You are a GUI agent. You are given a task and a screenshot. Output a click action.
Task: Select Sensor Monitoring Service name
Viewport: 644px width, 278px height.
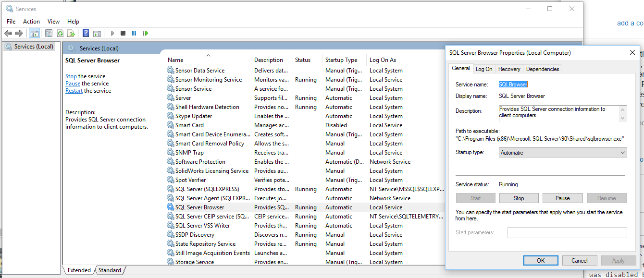[209, 80]
